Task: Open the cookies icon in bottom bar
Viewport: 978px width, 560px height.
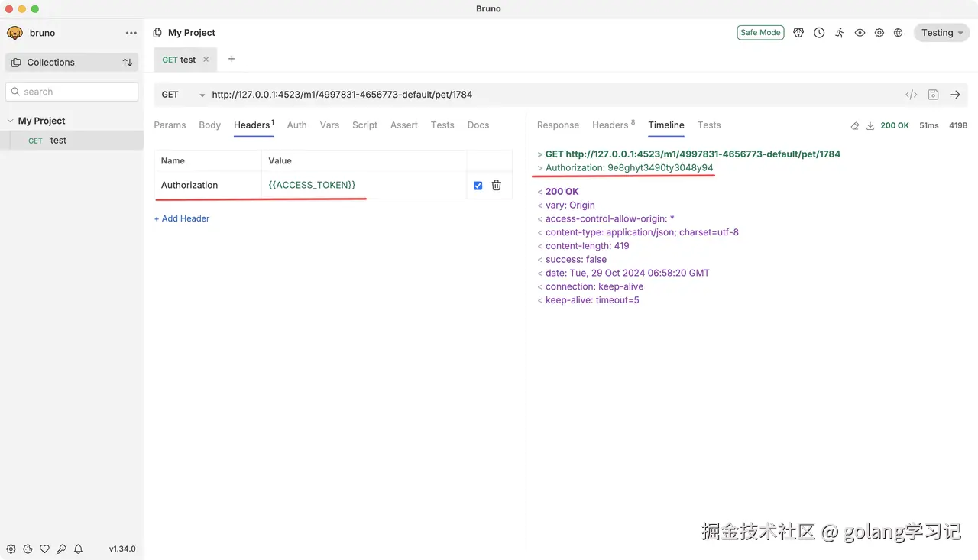Action: coord(28,549)
